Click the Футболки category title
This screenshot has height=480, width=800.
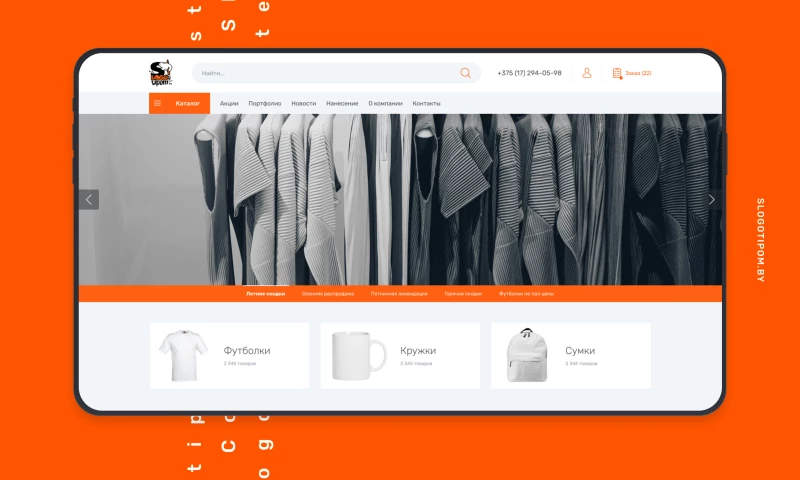point(247,350)
